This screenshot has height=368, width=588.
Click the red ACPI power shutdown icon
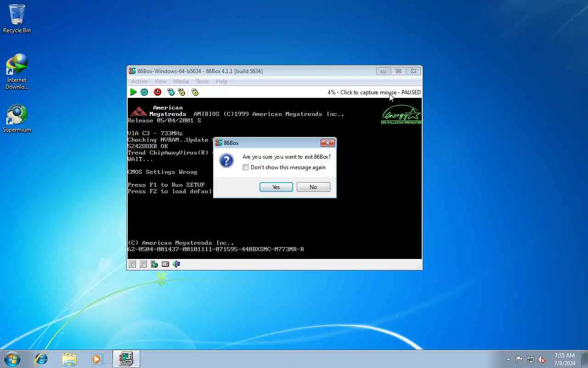(158, 92)
